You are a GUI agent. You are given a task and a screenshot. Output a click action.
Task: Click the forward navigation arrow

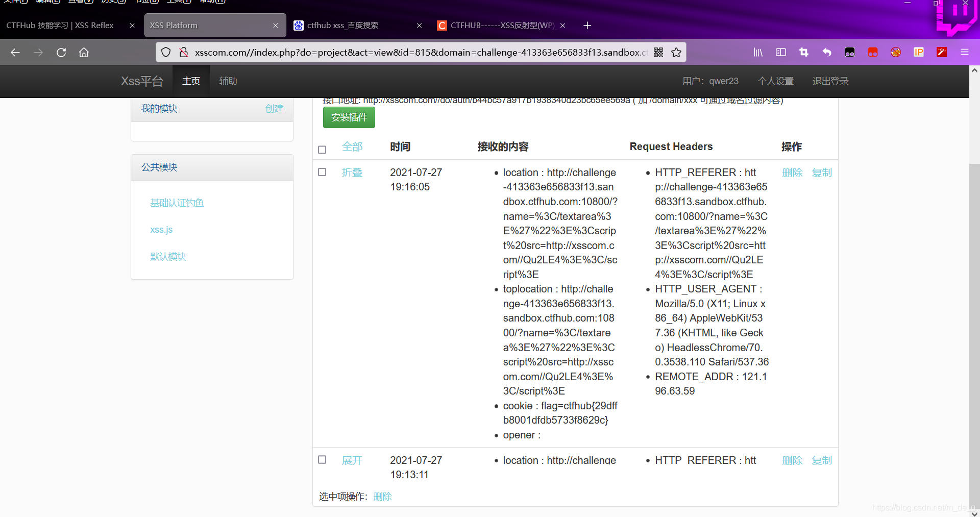point(38,53)
